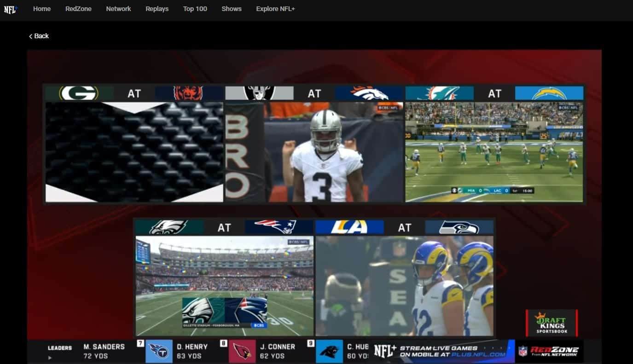Click the J. Conner 62 YDS ticker entry
The height and width of the screenshot is (364, 633).
point(277,352)
